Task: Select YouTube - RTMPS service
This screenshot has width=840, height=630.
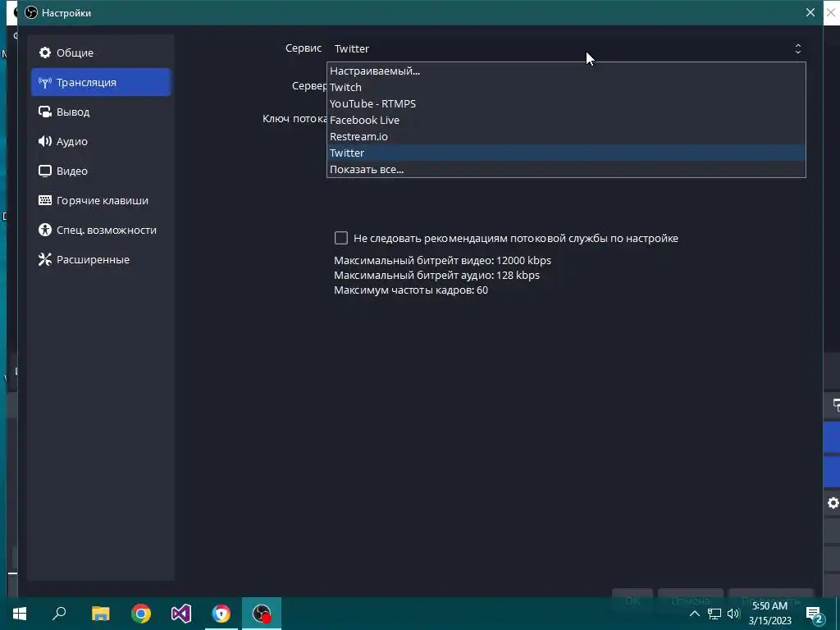Action: tap(566, 103)
